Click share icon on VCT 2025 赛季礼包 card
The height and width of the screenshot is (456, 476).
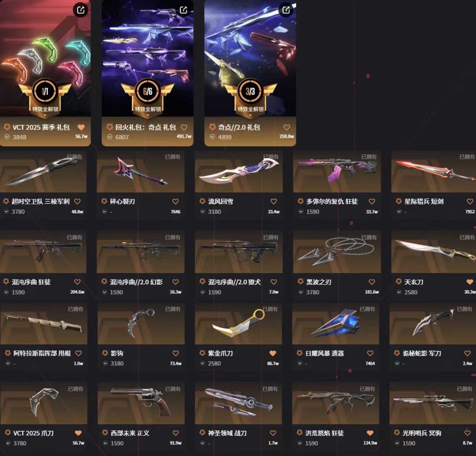coord(81,10)
